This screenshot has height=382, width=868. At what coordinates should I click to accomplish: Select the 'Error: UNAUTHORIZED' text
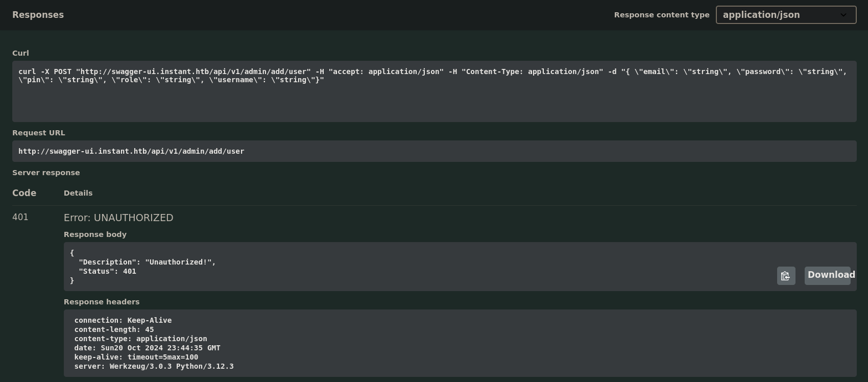118,218
